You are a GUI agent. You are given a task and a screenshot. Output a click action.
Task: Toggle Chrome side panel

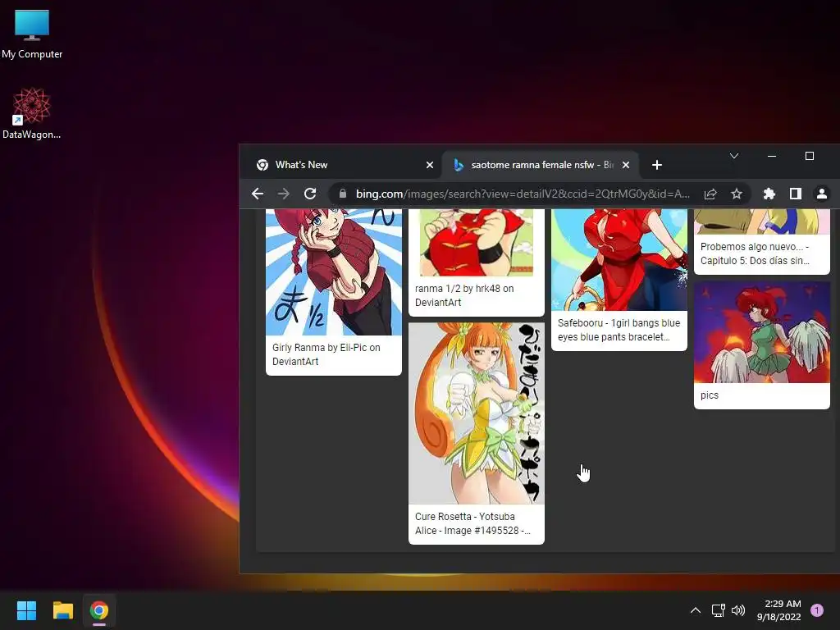click(x=796, y=194)
